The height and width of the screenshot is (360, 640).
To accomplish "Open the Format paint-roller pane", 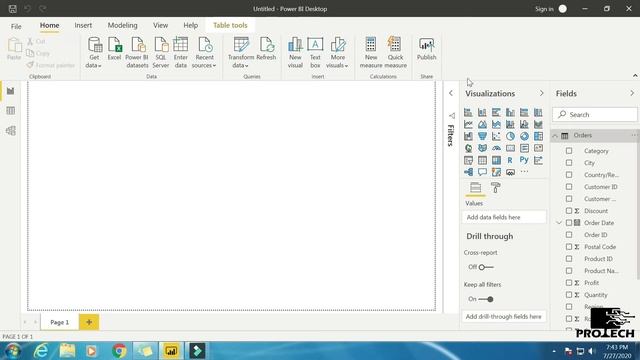I will tap(496, 188).
